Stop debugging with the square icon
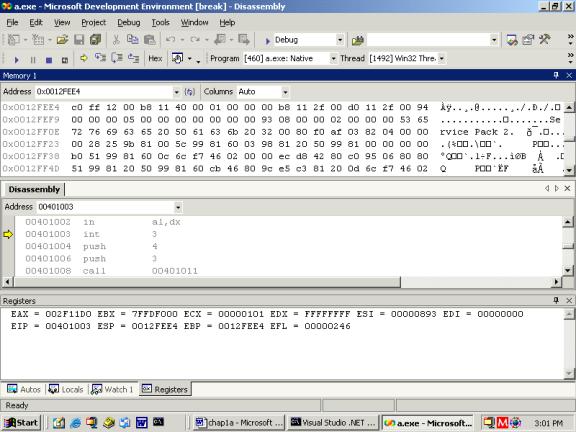This screenshot has width=576, height=432. 49,60
